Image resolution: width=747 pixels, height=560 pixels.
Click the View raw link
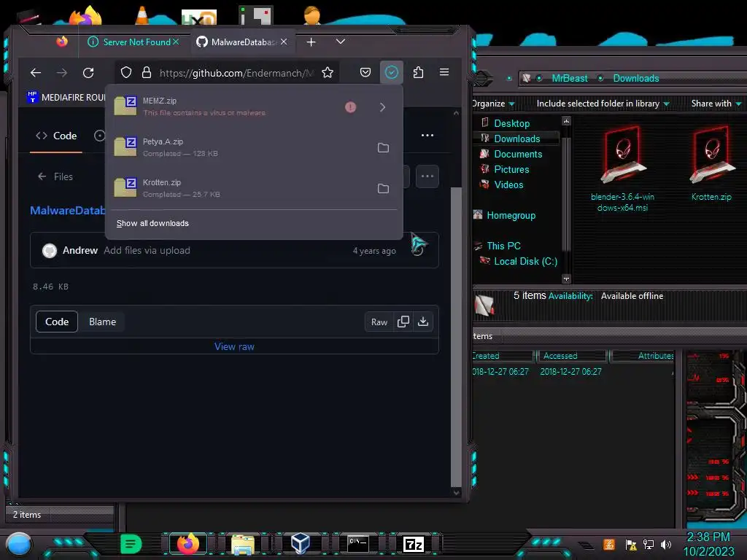click(x=234, y=346)
